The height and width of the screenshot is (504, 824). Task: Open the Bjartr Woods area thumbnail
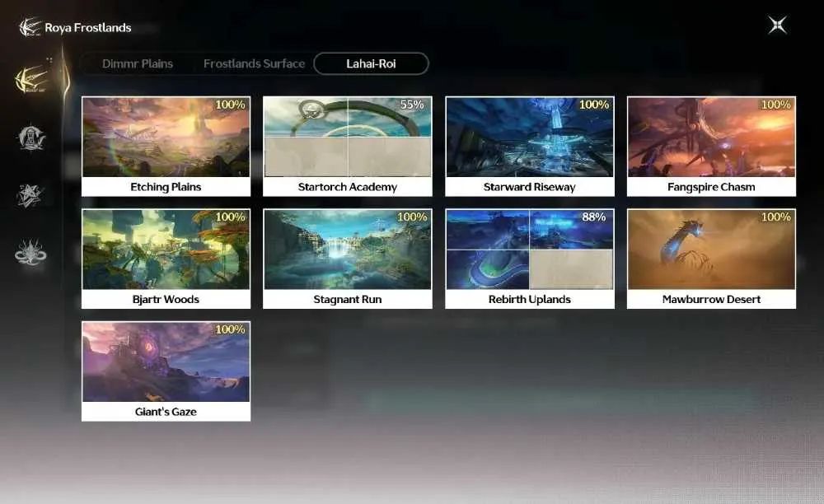166,250
